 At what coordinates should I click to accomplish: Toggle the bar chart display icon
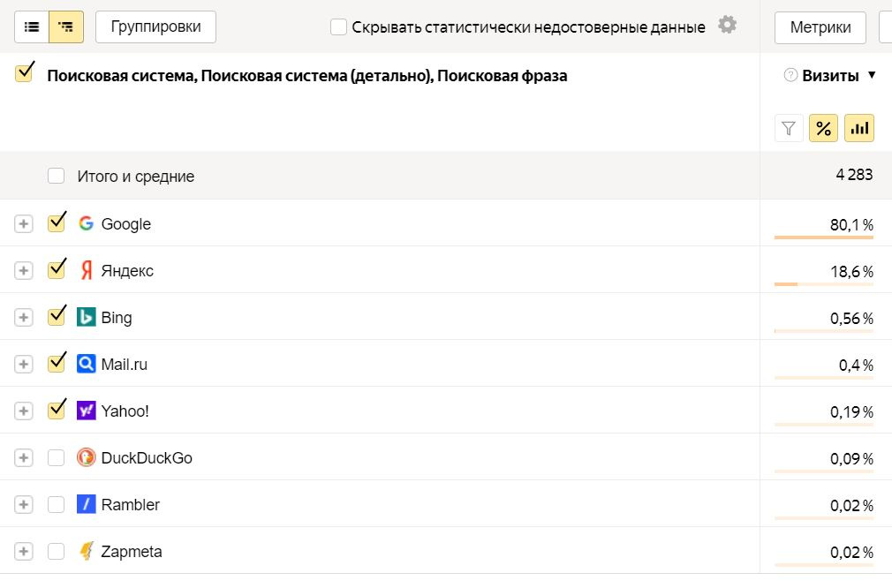(858, 129)
